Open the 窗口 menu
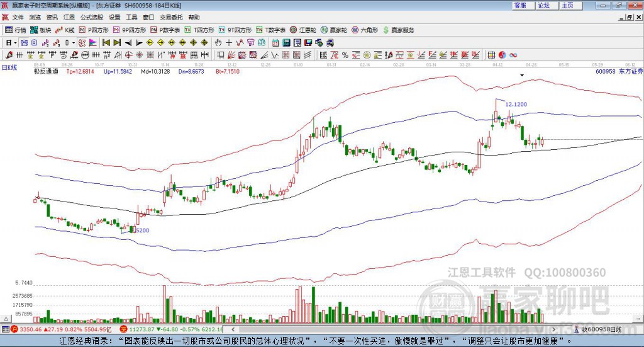 coord(148,17)
